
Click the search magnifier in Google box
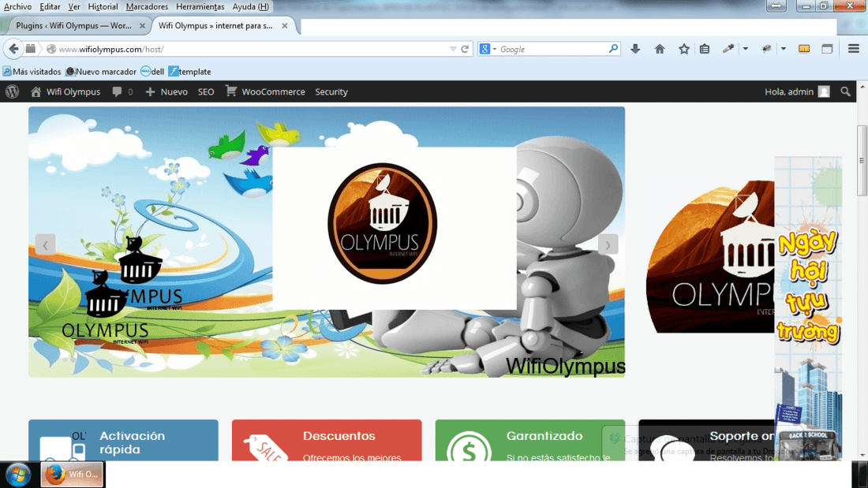click(x=613, y=49)
